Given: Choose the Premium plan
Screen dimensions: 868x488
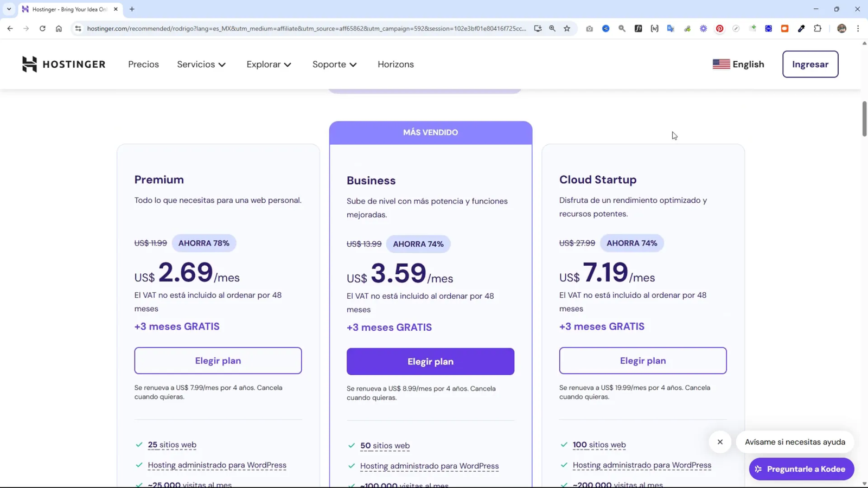Looking at the screenshot, I should (218, 361).
